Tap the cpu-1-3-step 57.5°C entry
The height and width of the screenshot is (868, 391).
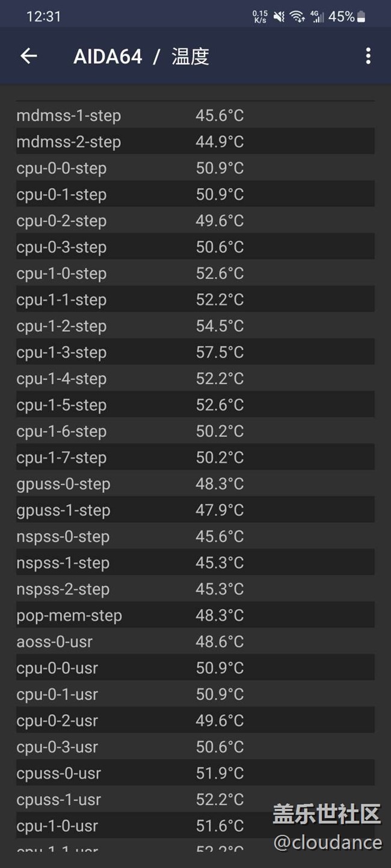point(195,352)
